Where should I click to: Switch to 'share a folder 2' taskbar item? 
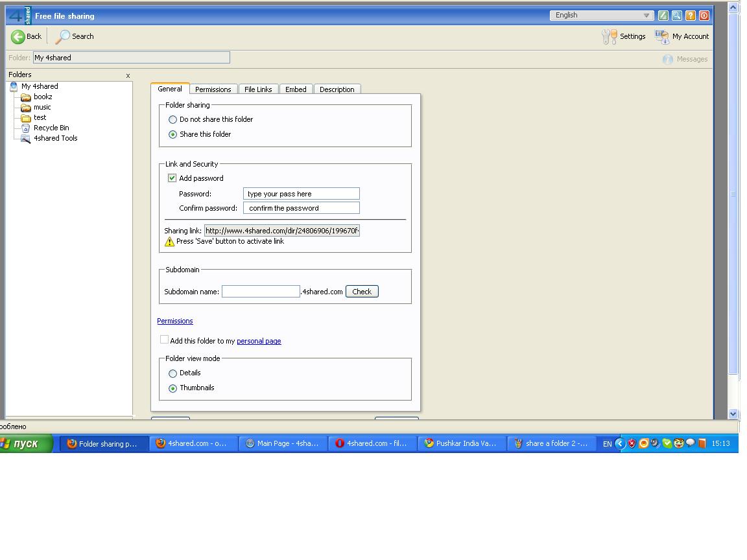[x=552, y=444]
